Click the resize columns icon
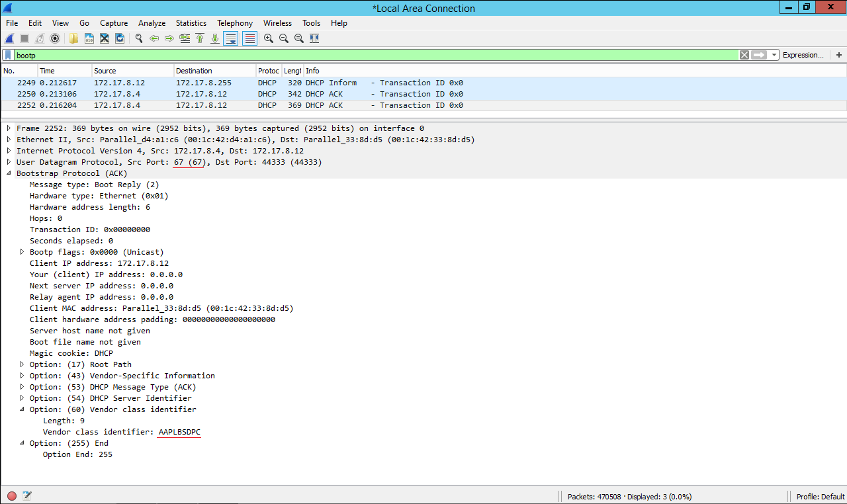The image size is (847, 504). pos(314,38)
